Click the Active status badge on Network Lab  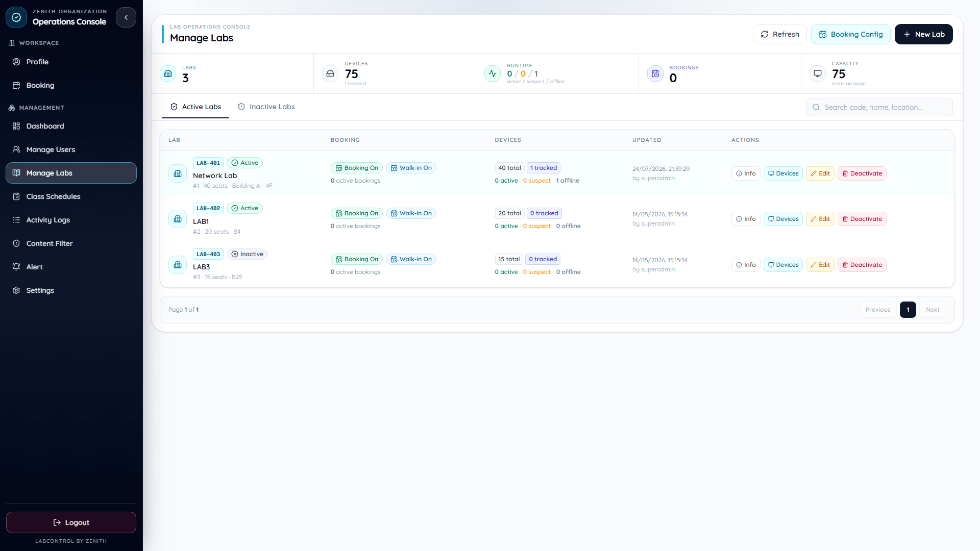[x=244, y=163]
